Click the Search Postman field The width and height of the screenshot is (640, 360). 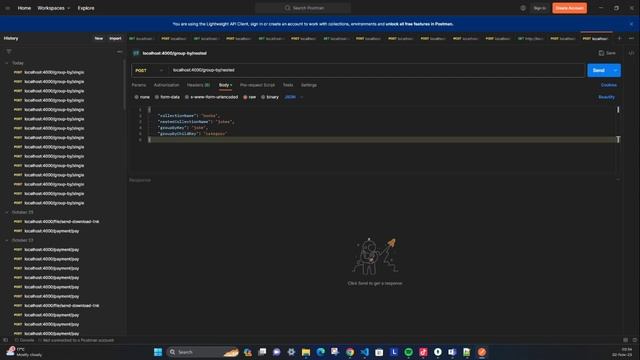(303, 8)
